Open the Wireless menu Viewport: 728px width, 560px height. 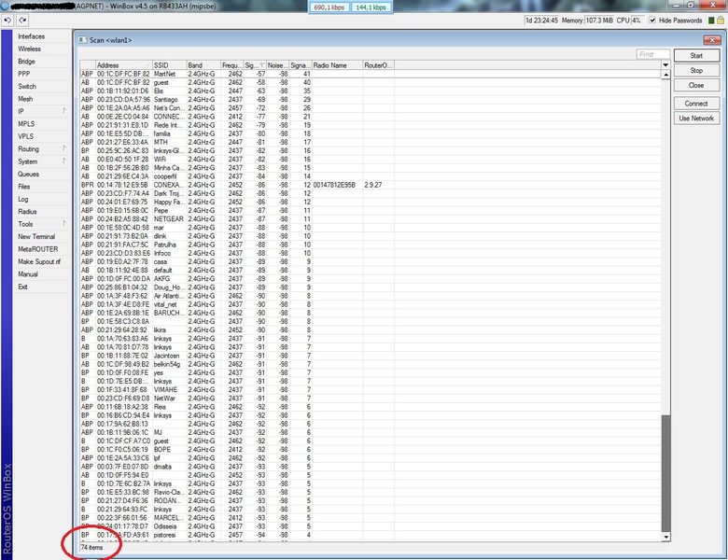tap(29, 49)
